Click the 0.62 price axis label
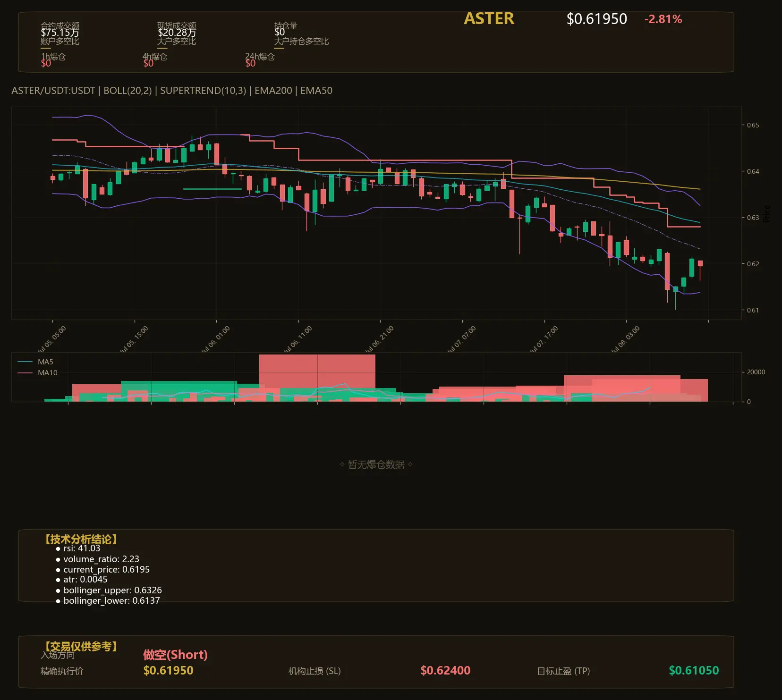The image size is (782, 700). (753, 264)
